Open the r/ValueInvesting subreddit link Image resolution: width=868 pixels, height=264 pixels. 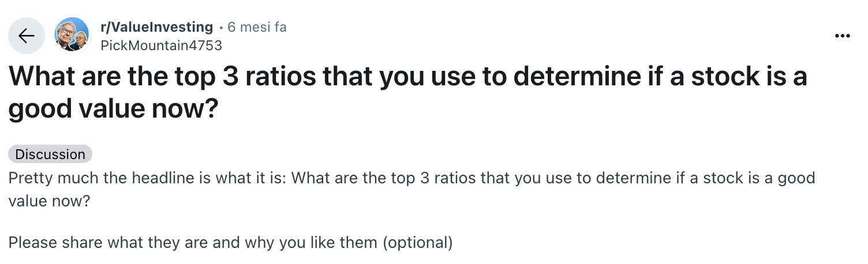coord(157,27)
